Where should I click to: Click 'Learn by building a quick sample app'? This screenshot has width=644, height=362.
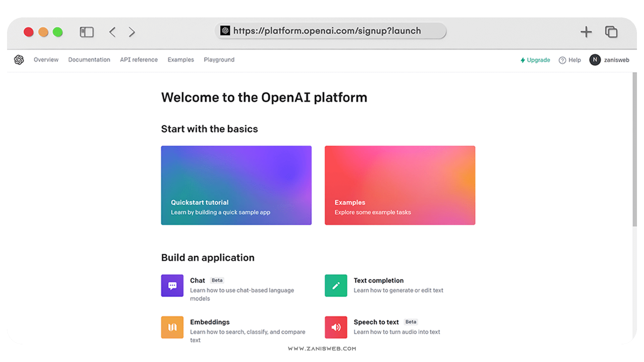220,212
